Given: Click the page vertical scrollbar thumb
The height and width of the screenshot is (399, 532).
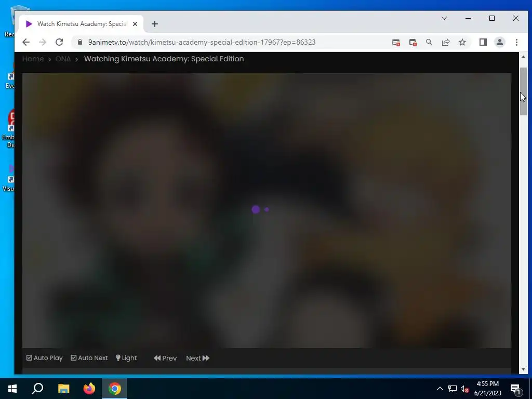Looking at the screenshot, I should [523, 91].
